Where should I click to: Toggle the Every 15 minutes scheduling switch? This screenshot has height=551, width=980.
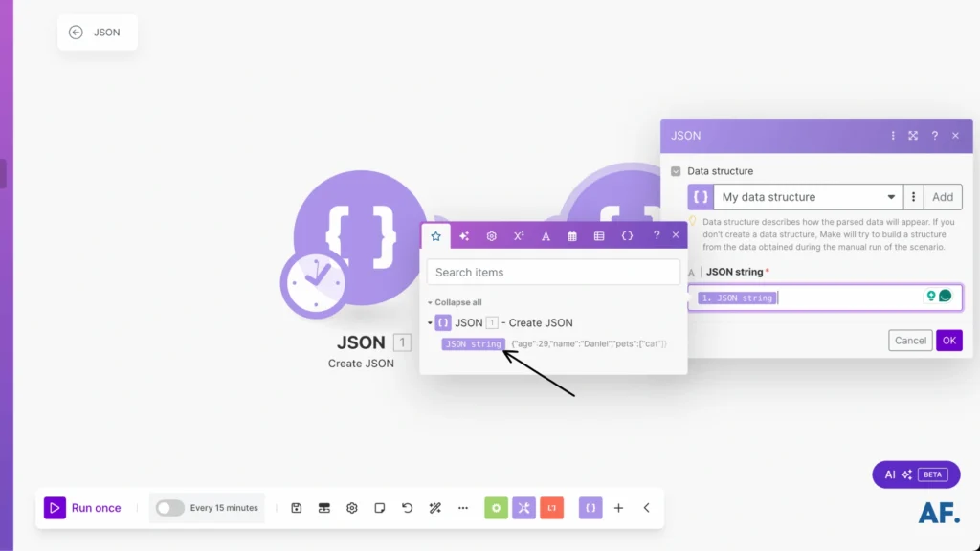pos(169,508)
